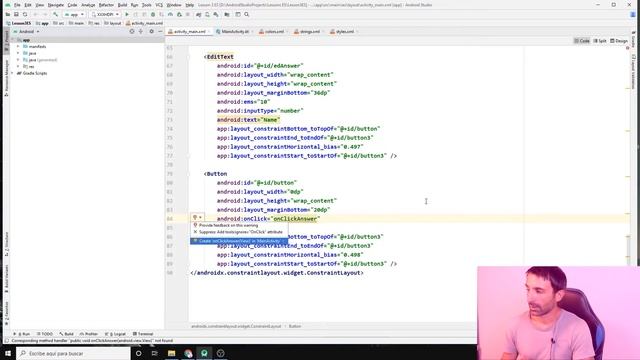Open the Logcat tool window
640x360 pixels.
pyautogui.click(x=116, y=334)
